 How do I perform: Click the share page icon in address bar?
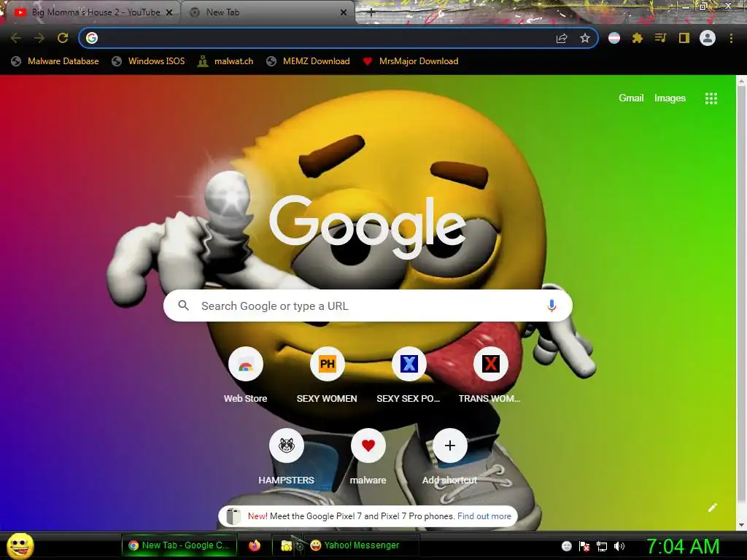click(x=562, y=38)
